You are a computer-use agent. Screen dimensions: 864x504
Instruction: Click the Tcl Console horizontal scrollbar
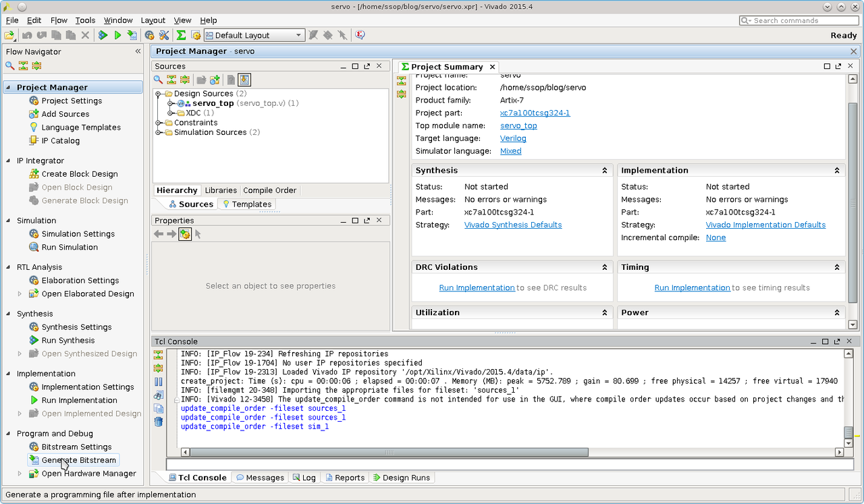388,453
